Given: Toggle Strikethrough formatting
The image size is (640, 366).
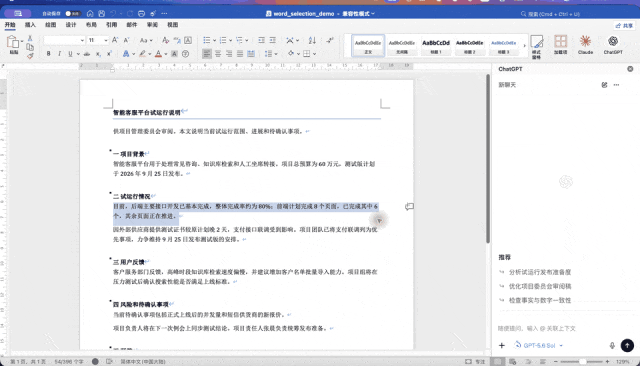Looking at the screenshot, I should click(87, 53).
